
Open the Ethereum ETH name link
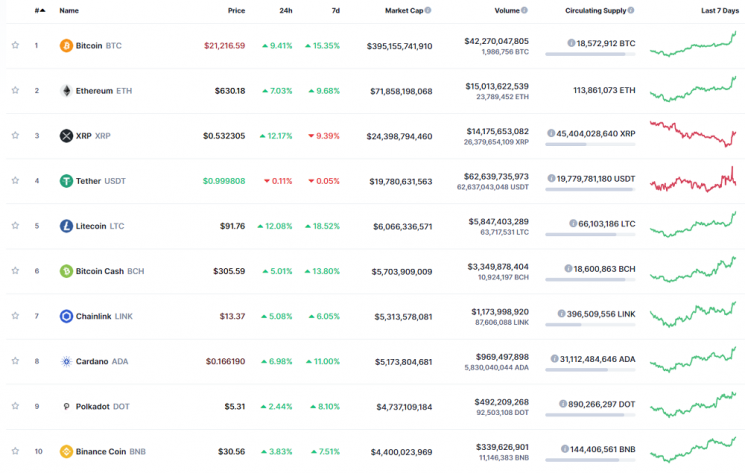104,91
